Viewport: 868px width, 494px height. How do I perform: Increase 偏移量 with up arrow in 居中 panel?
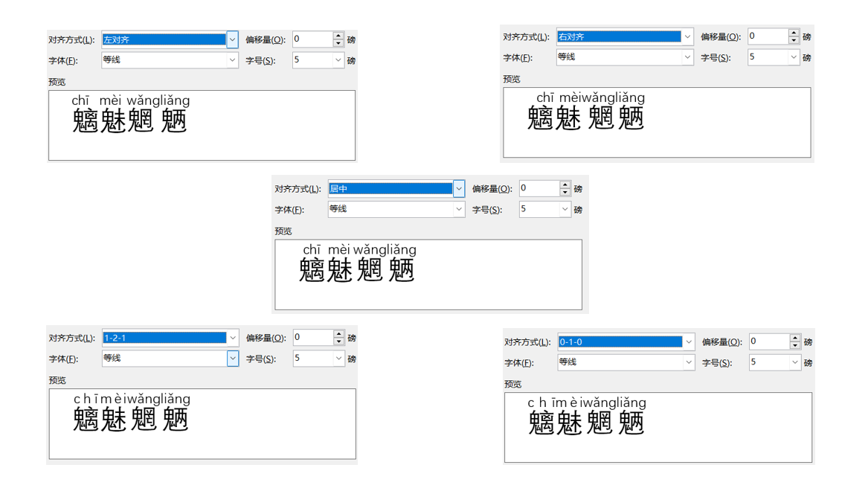[565, 185]
